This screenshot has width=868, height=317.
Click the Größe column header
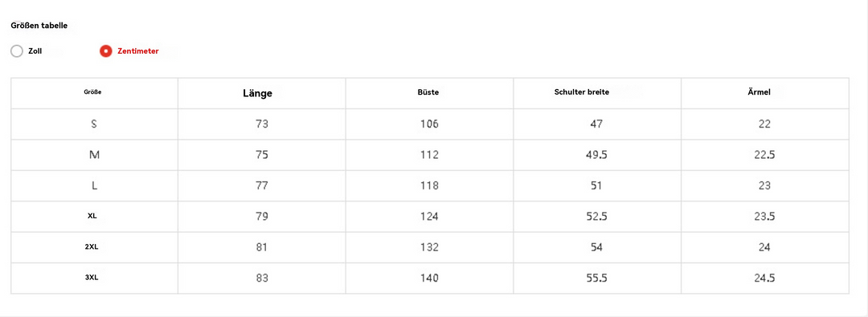93,92
